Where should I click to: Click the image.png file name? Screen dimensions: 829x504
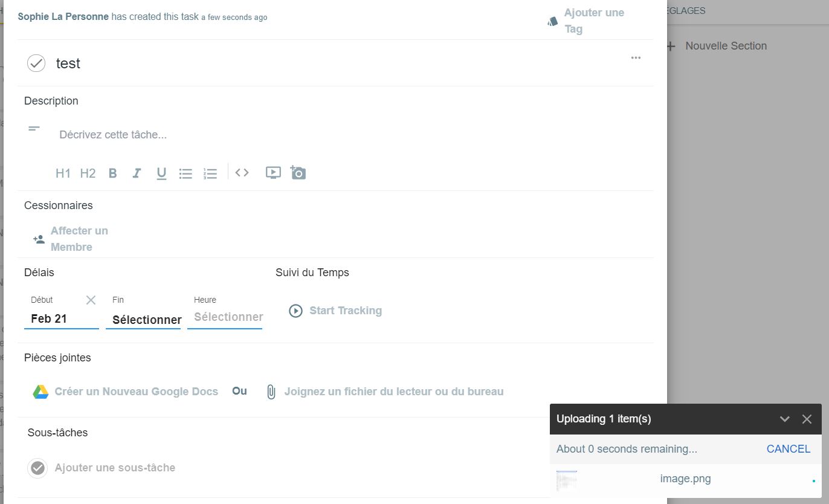(x=685, y=479)
